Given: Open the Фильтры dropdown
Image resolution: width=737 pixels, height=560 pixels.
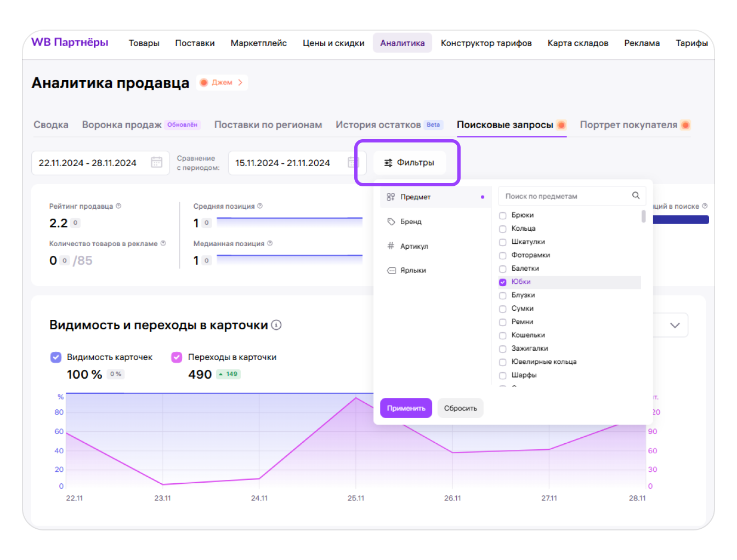Looking at the screenshot, I should point(410,163).
